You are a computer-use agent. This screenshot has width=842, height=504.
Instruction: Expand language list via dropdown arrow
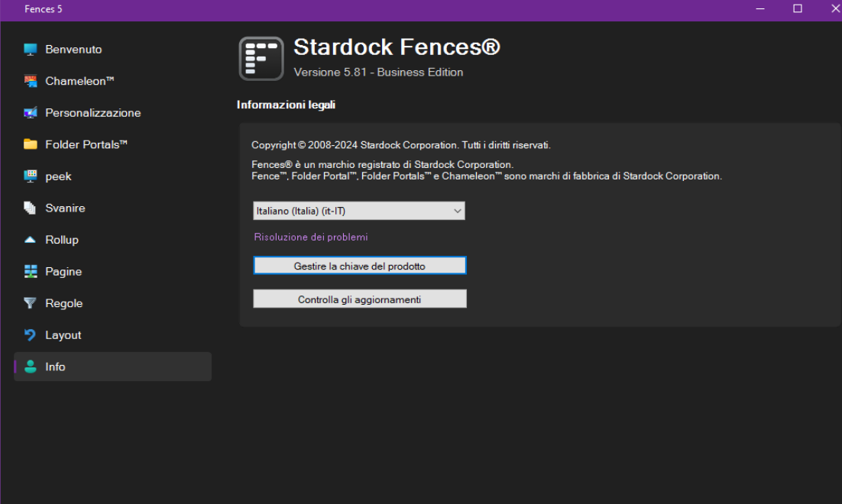458,211
